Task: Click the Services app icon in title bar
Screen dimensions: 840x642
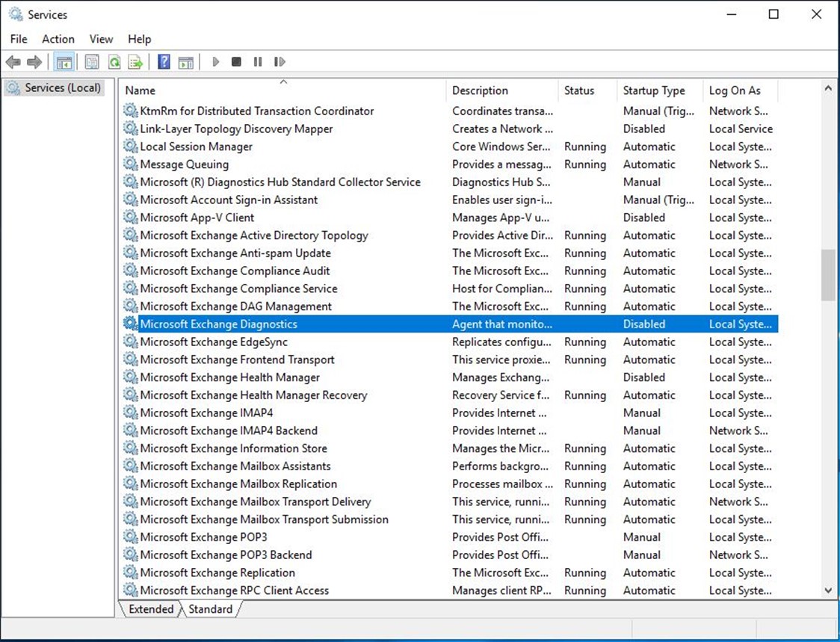Action: pyautogui.click(x=16, y=14)
